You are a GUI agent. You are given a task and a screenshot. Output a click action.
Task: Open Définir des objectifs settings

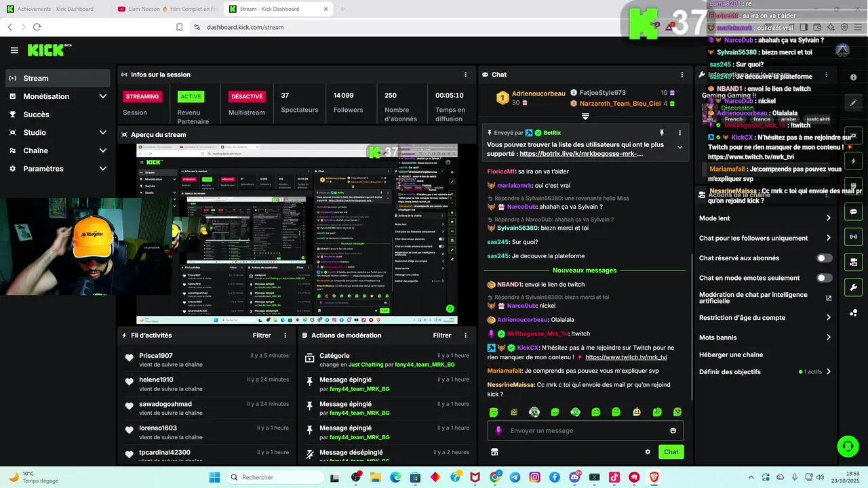pyautogui.click(x=765, y=371)
